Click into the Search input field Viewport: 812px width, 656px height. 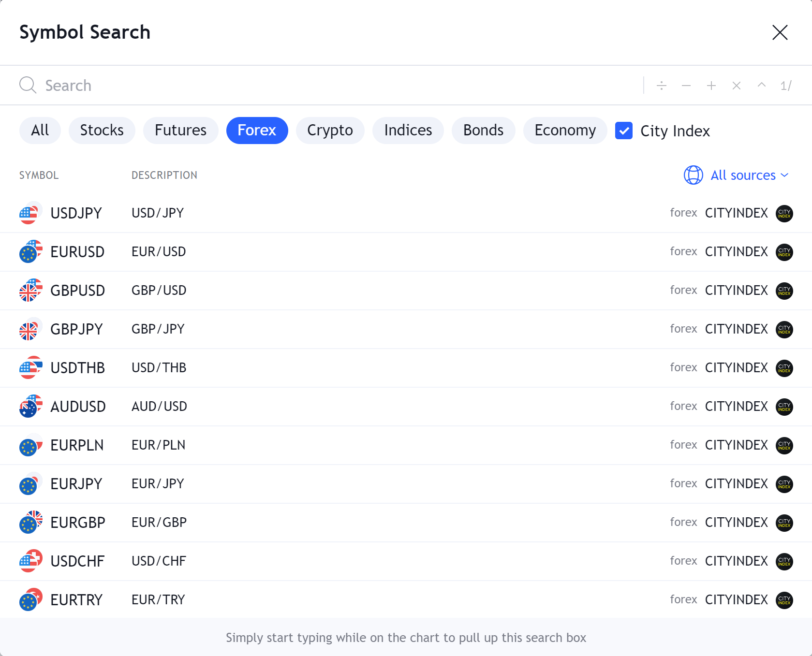tap(339, 86)
